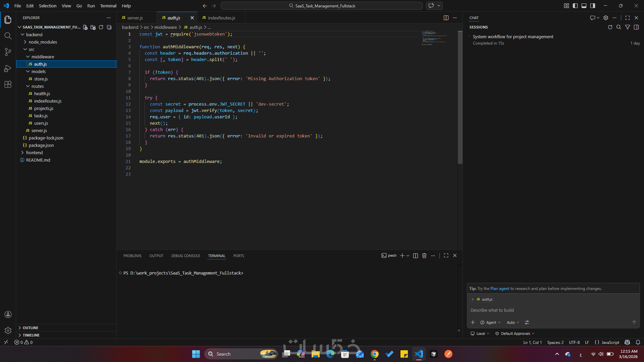Click JavaScript language mode in status bar
The image size is (644, 362).
[x=610, y=342]
